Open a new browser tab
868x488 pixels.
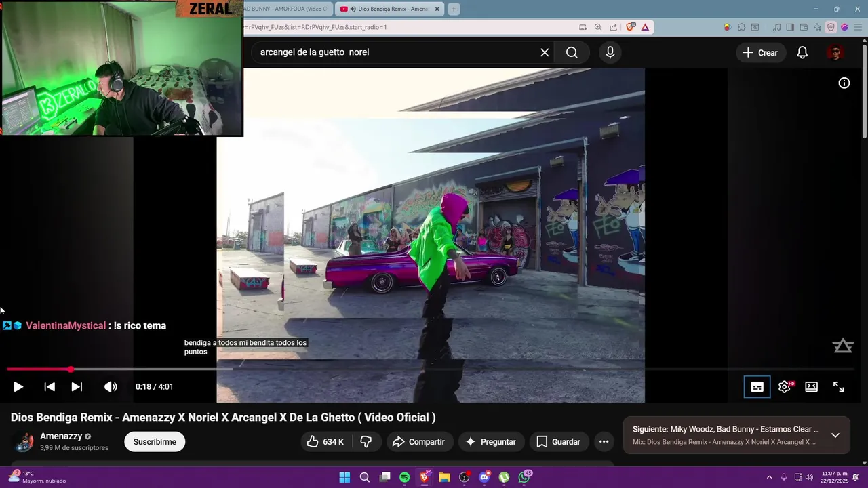point(454,9)
